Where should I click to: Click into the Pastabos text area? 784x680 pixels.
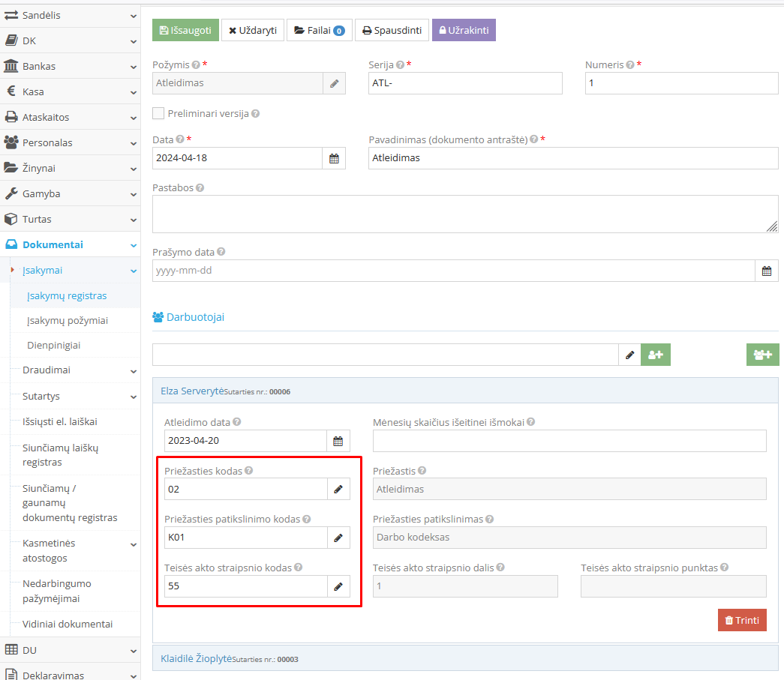(x=465, y=214)
